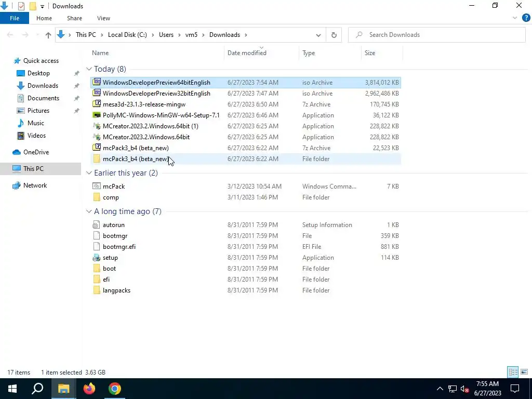Open Firefox from the taskbar

(x=89, y=389)
